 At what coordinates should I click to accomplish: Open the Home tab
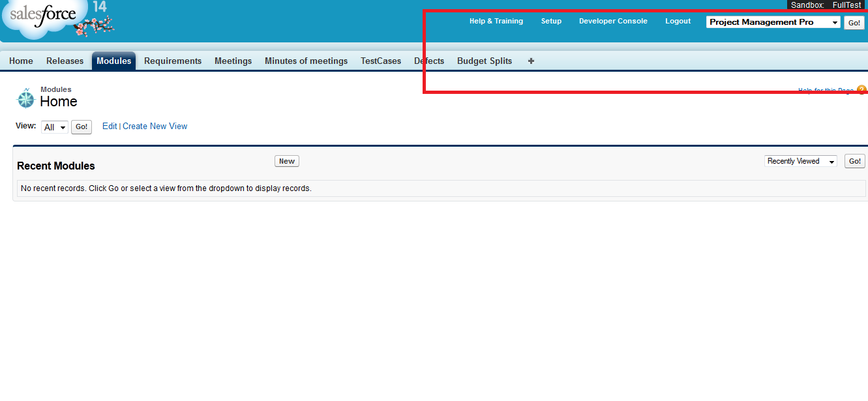(x=21, y=61)
